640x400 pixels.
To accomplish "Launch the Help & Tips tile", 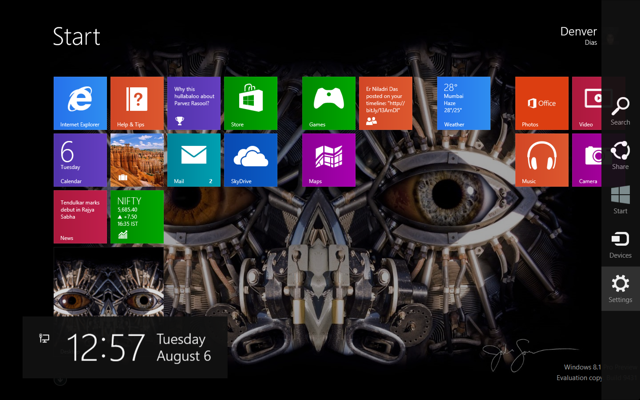I will [x=136, y=103].
